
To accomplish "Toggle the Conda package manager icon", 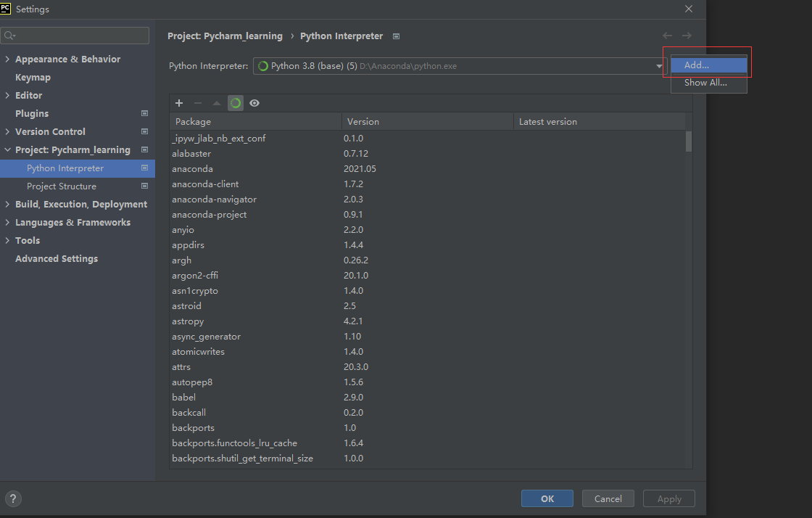I will 235,103.
